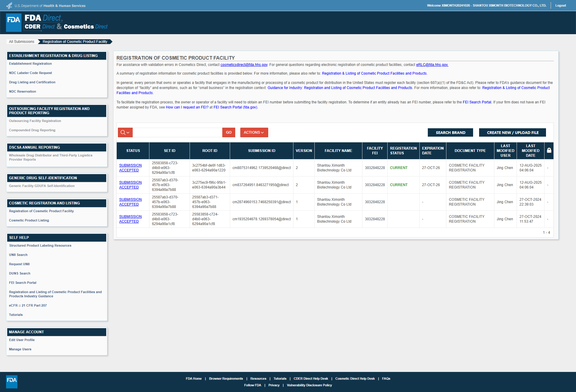
Task: Open Tutorials in Self Help panel
Action: pos(16,315)
